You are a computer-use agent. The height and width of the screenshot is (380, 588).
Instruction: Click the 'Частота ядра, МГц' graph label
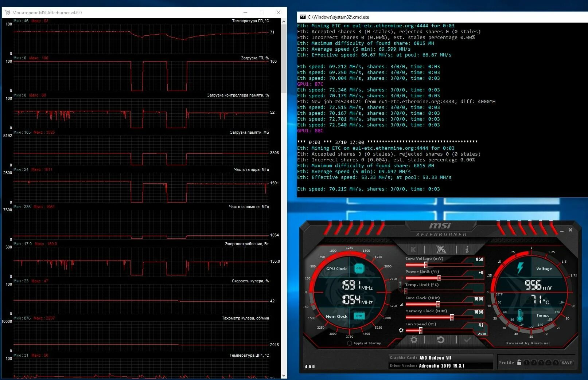252,169
